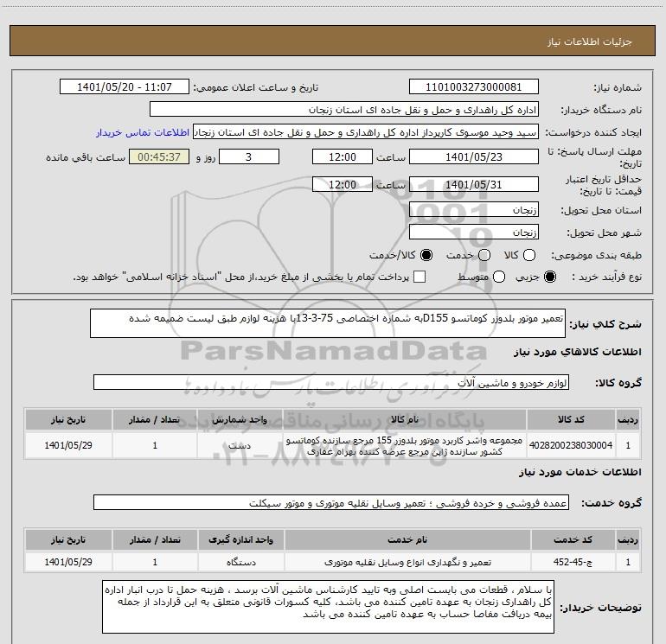Click the service unit cell دستگاه
The image size is (666, 644).
tap(240, 562)
